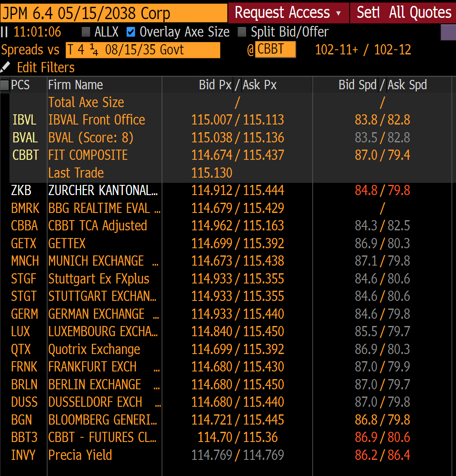Click the 11:01:06 timestamp
The image size is (456, 476).
[37, 32]
